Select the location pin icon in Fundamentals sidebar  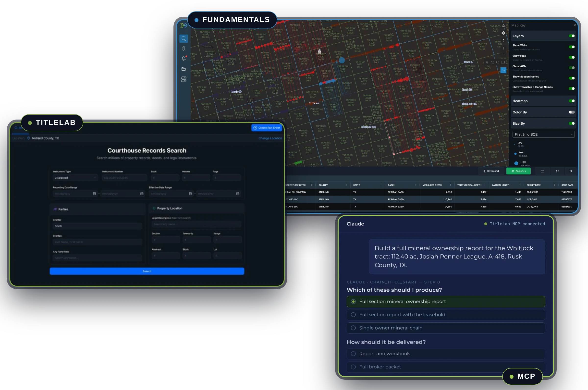[184, 49]
